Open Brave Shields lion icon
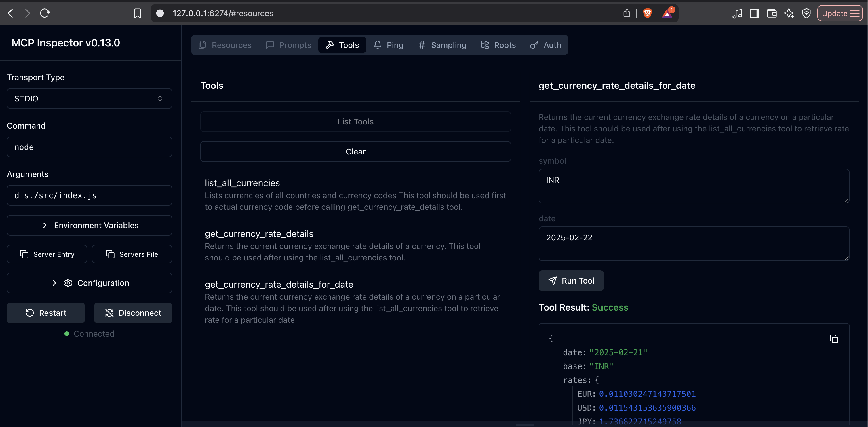Screen dimensions: 868x427 pos(647,14)
